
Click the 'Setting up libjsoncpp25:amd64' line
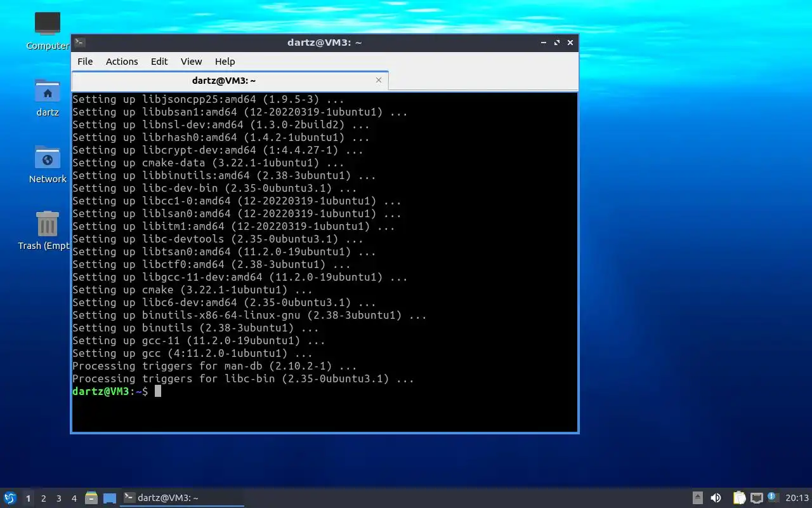pos(208,99)
